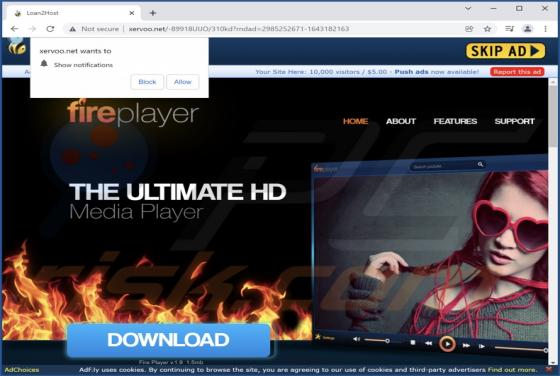
Task: Select the Loan2Host browser tab
Action: coord(73,13)
